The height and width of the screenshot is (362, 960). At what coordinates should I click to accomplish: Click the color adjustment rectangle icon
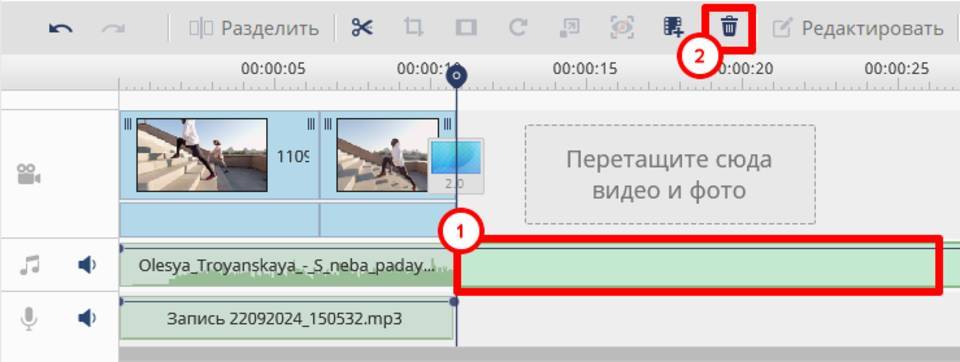pos(466,28)
